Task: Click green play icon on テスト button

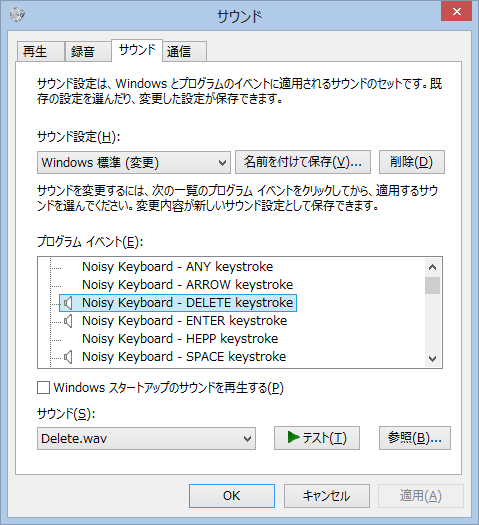Action: [x=293, y=437]
